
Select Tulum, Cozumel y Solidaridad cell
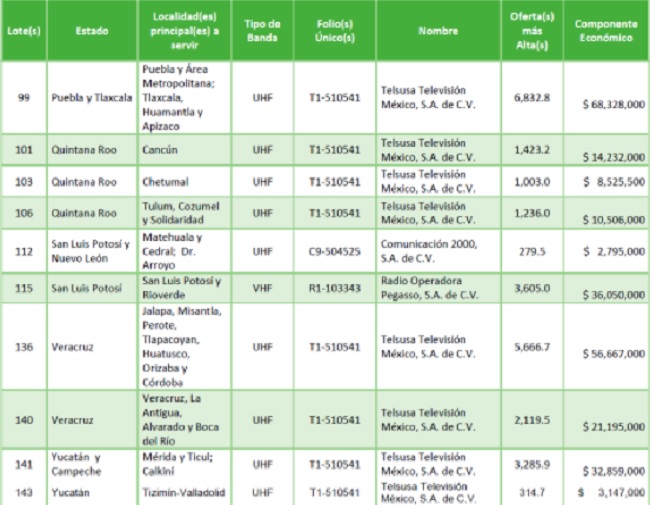click(181, 213)
